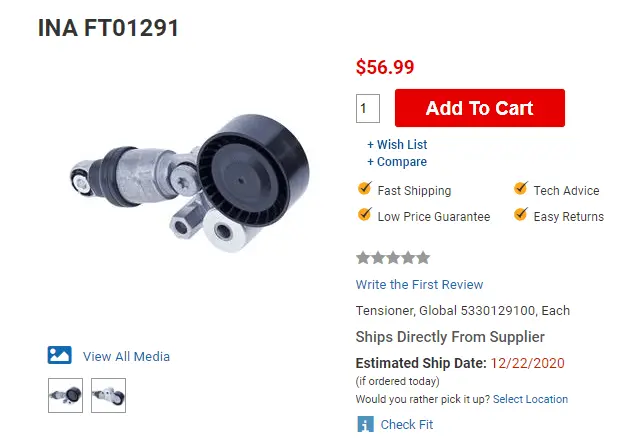Click the + Compare link
The height and width of the screenshot is (441, 640).
pos(397,162)
